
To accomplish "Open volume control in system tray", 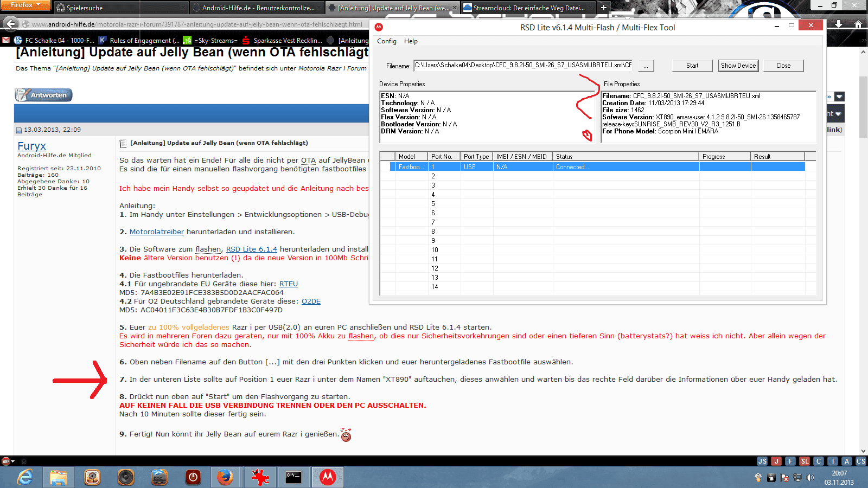I will click(x=810, y=478).
